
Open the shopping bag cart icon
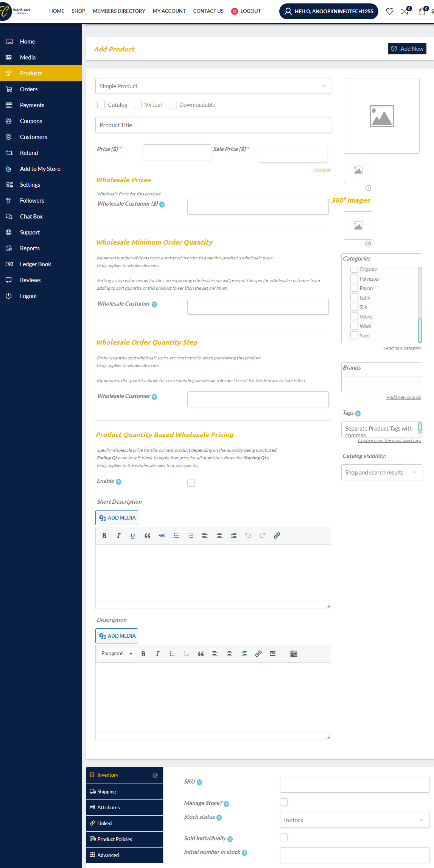(x=422, y=11)
